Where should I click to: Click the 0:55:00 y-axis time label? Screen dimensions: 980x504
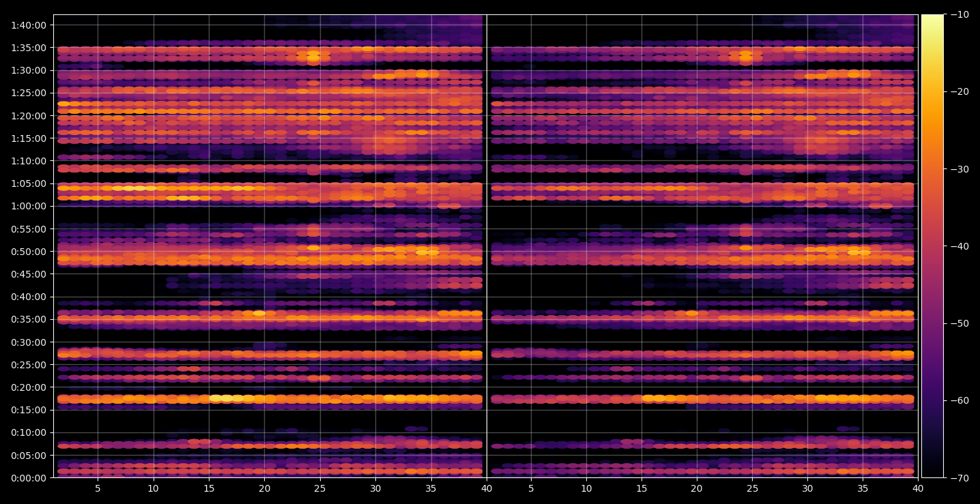point(29,228)
